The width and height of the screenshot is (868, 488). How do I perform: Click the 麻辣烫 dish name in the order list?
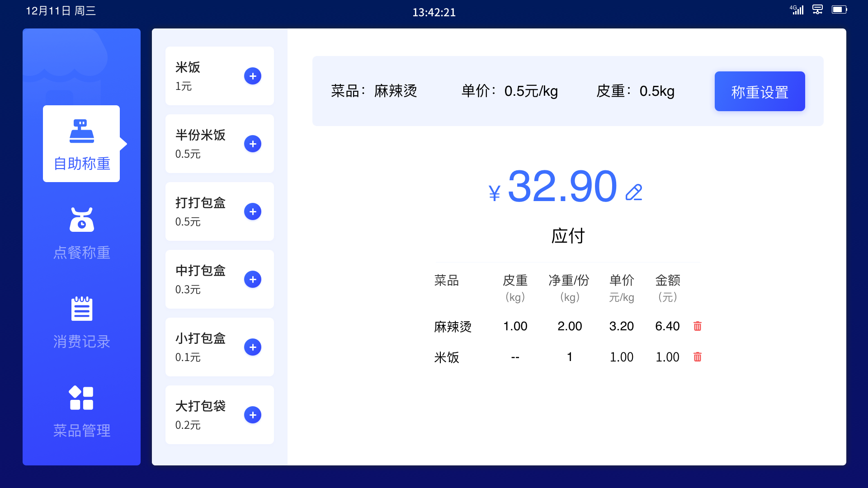pos(454,326)
